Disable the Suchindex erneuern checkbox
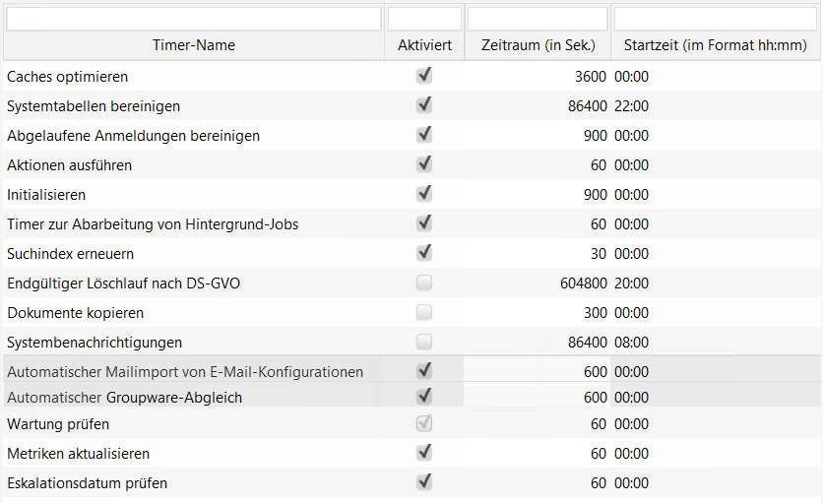This screenshot has height=504, width=823. (x=424, y=253)
